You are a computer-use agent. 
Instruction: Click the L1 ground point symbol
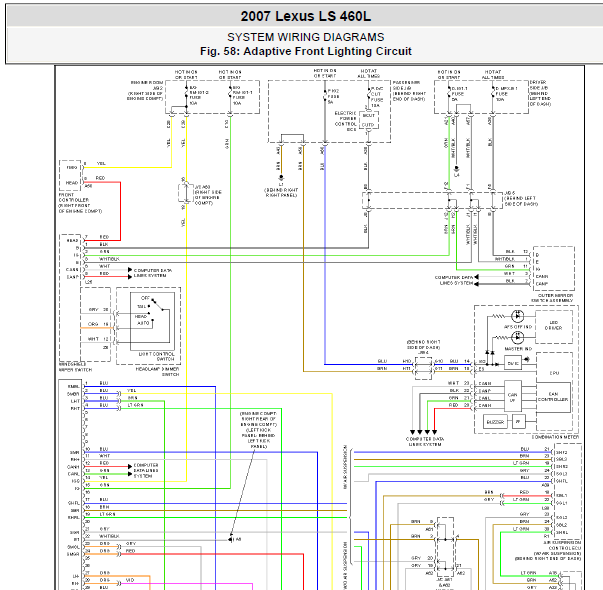coord(281,178)
